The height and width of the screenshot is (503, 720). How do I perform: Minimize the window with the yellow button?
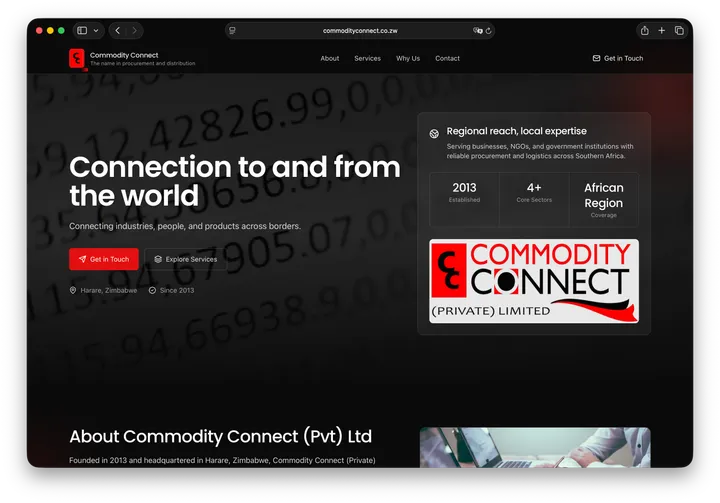click(51, 31)
